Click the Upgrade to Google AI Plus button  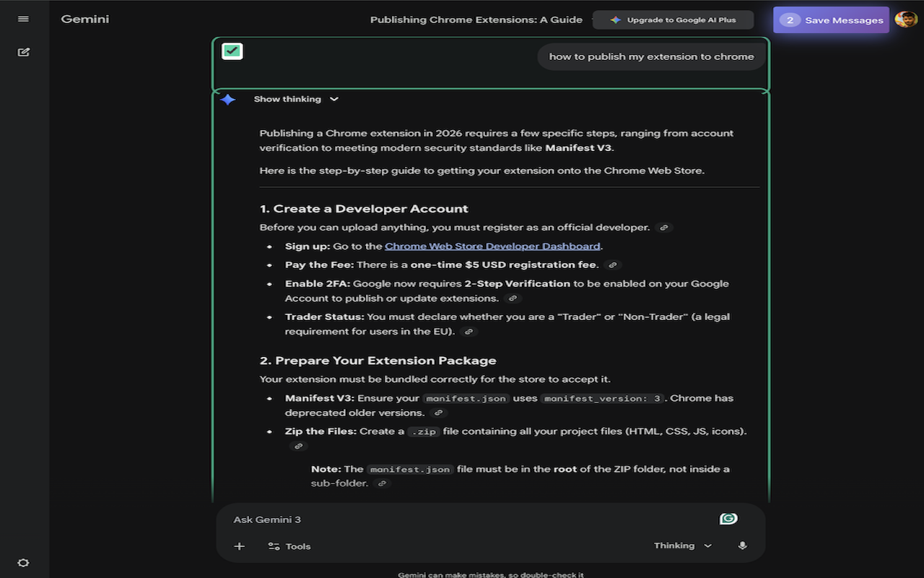coord(673,20)
